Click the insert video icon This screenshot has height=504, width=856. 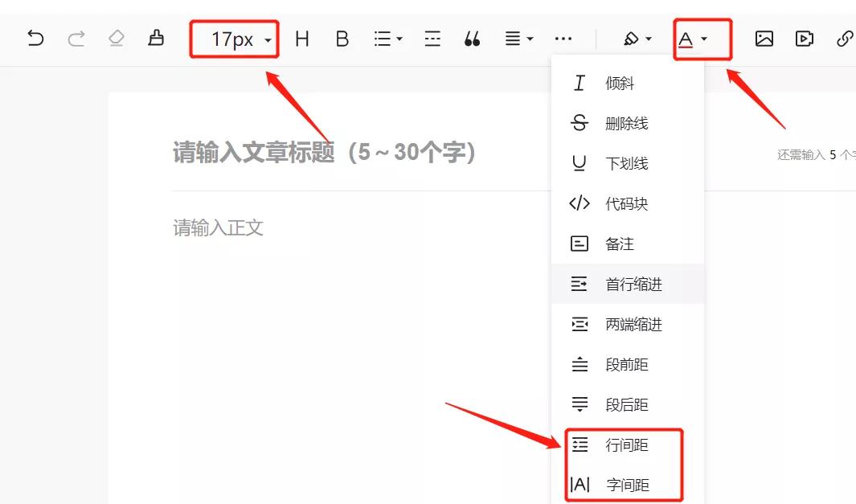805,38
